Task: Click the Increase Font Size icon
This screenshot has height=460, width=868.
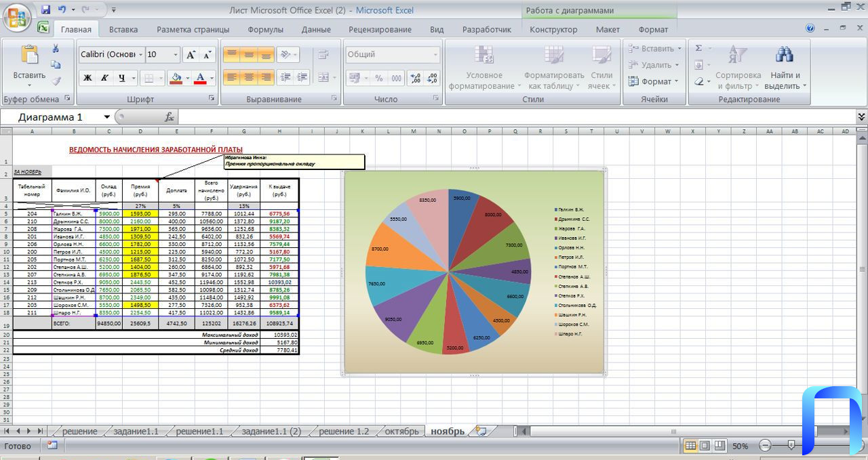Action: point(191,55)
